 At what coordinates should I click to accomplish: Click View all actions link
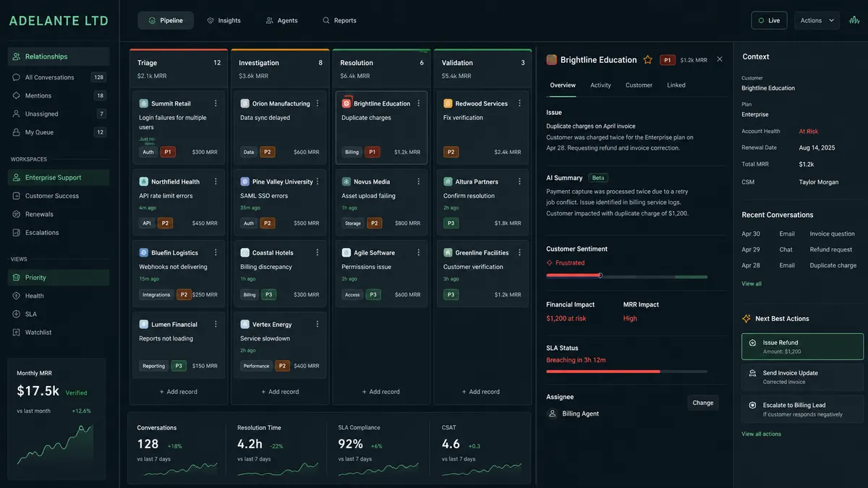pyautogui.click(x=761, y=434)
